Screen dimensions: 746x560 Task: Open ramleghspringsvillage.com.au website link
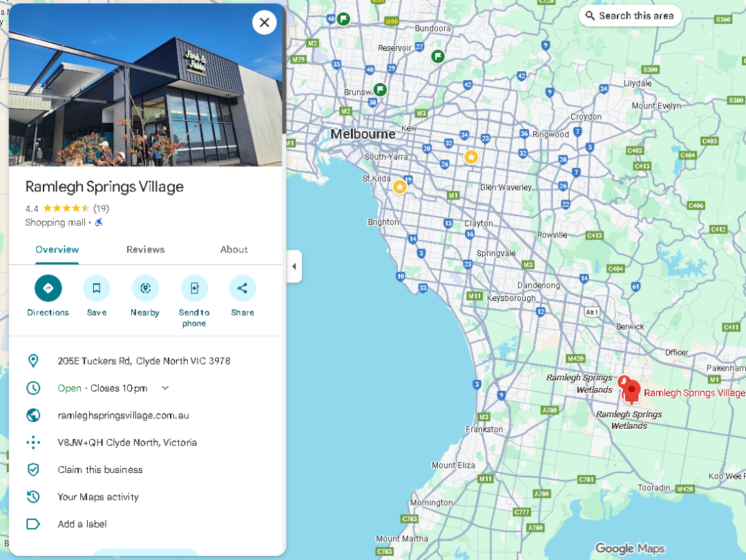[123, 415]
